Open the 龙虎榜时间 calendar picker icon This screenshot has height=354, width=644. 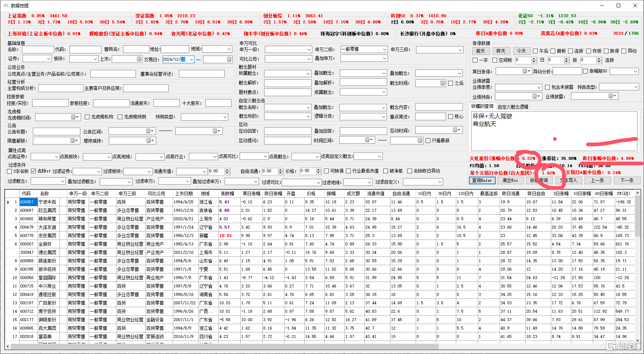tap(75, 117)
